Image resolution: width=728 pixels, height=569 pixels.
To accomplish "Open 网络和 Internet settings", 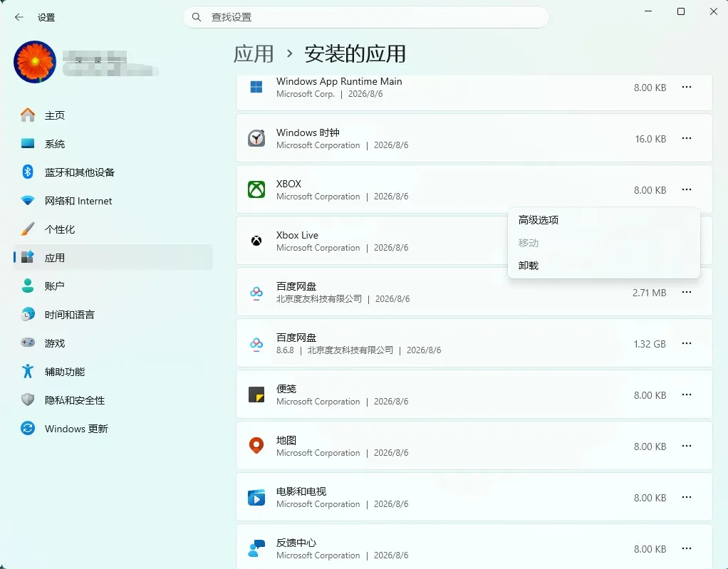I will point(113,201).
